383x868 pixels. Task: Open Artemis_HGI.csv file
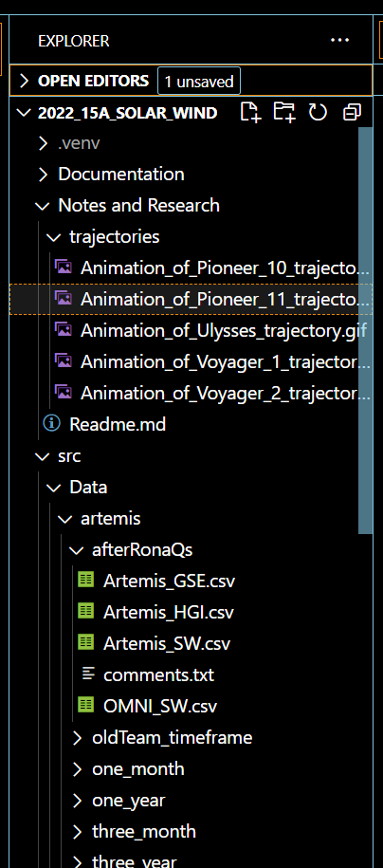point(191,612)
